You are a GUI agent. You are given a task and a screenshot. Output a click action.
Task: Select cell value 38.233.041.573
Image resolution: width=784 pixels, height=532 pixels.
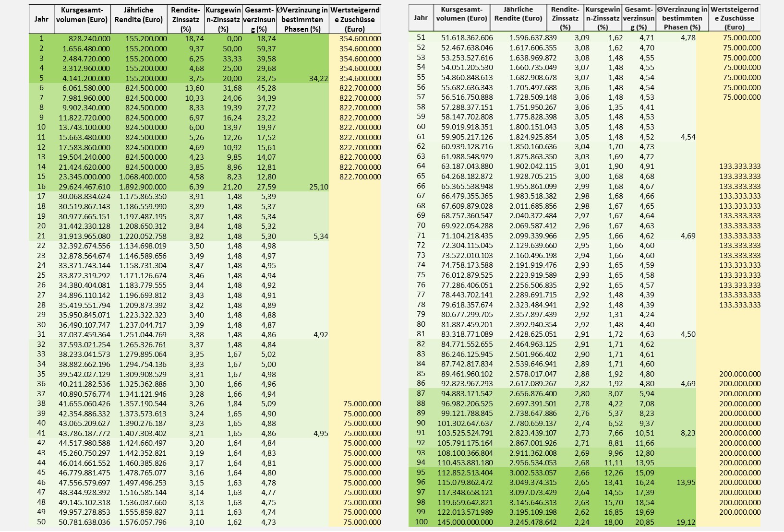pos(84,355)
